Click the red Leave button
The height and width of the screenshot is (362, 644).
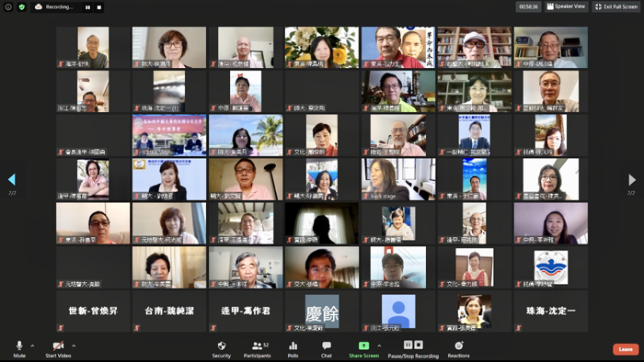click(626, 349)
